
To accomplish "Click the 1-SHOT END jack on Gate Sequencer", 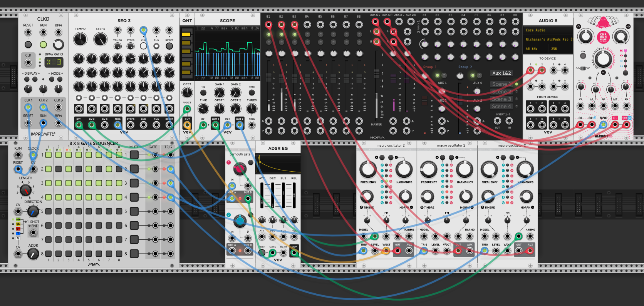I will click(34, 232).
